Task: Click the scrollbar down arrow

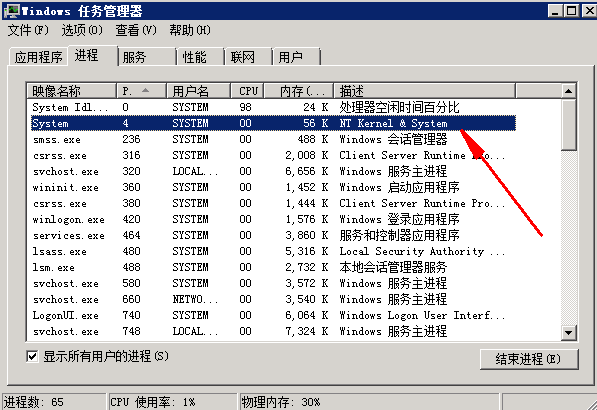Action: (x=568, y=333)
